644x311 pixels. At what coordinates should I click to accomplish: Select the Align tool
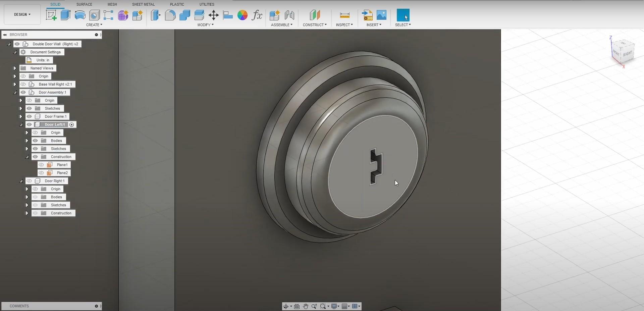pos(228,15)
